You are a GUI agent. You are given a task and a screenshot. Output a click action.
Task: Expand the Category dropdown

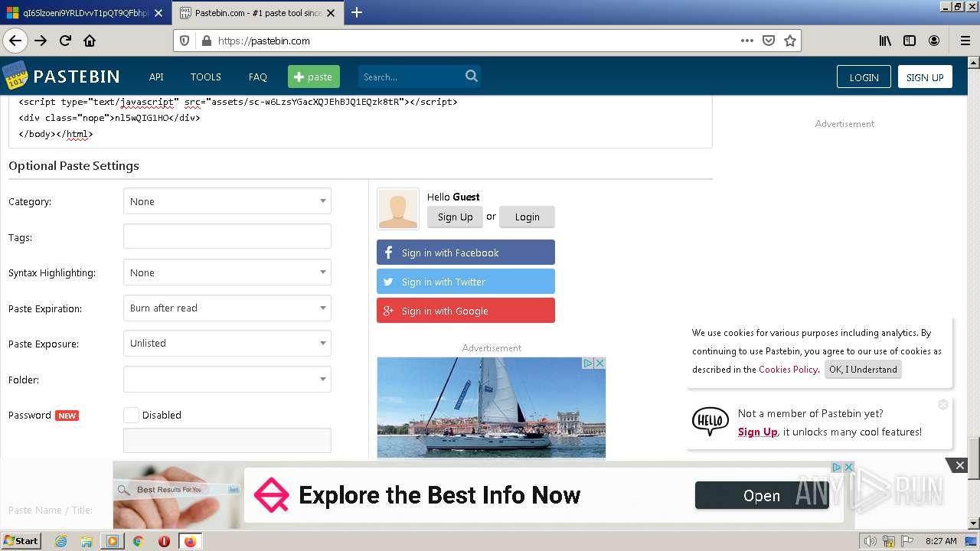pyautogui.click(x=227, y=201)
